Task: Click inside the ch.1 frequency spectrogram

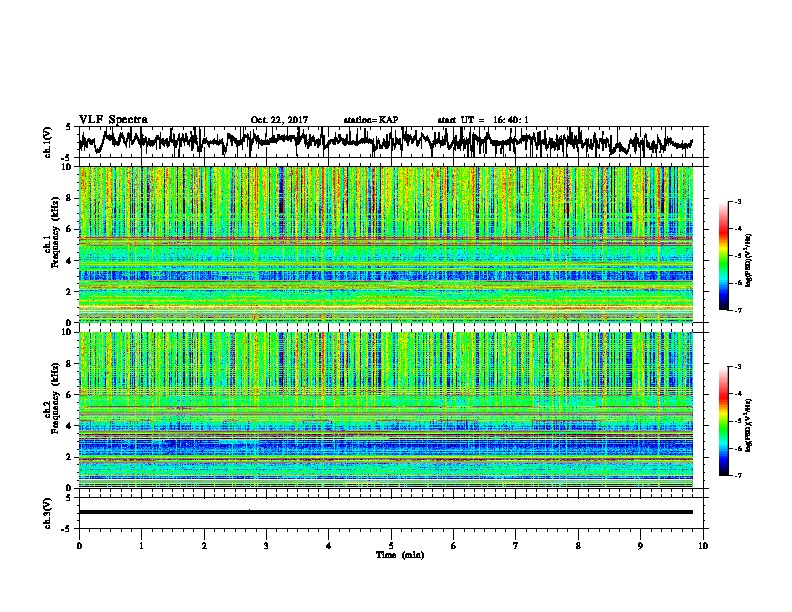Action: (386, 244)
